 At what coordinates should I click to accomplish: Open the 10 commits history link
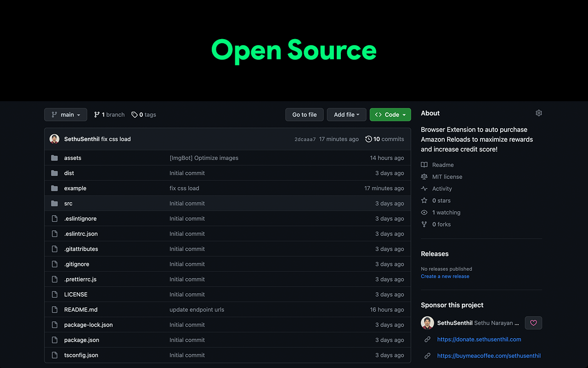tap(385, 139)
